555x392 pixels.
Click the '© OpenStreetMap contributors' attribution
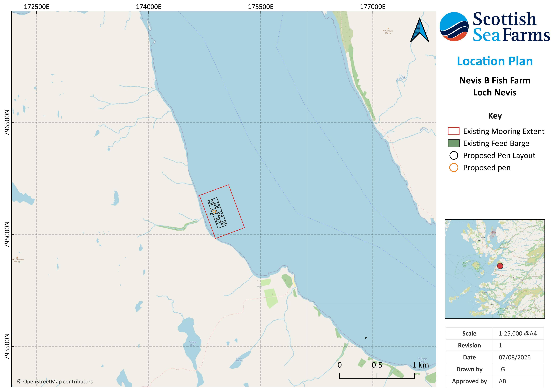[x=55, y=382]
